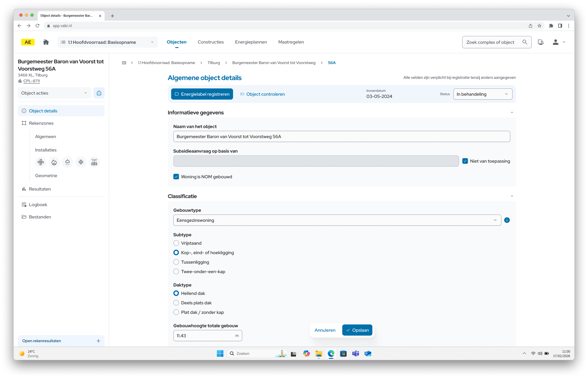Open the Gebouwtype Eensgezinswoning dropdown
The image size is (588, 378).
[337, 220]
